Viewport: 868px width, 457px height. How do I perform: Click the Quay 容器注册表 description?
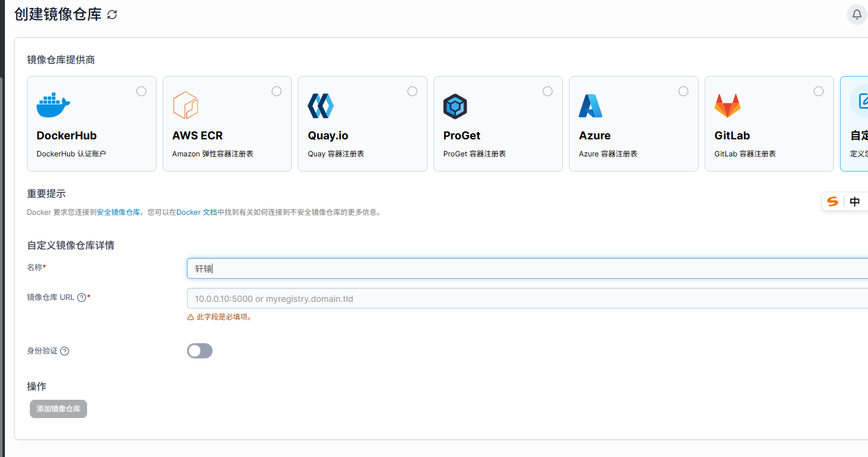336,154
